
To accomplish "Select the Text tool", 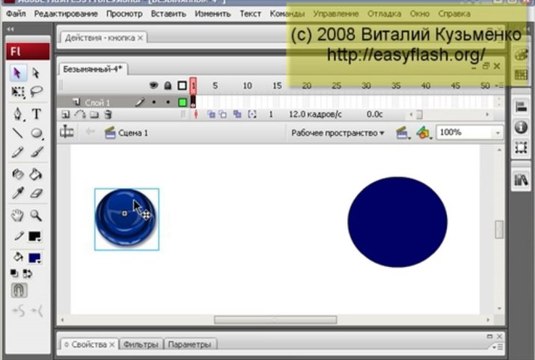I will click(x=36, y=114).
